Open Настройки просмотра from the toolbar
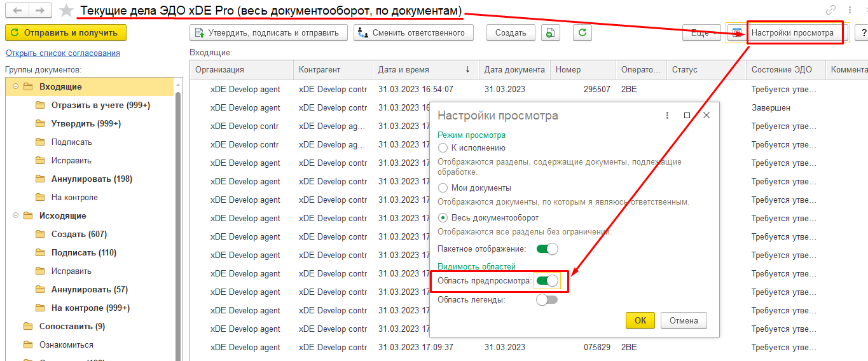Viewport: 868px width, 361px height. click(788, 33)
